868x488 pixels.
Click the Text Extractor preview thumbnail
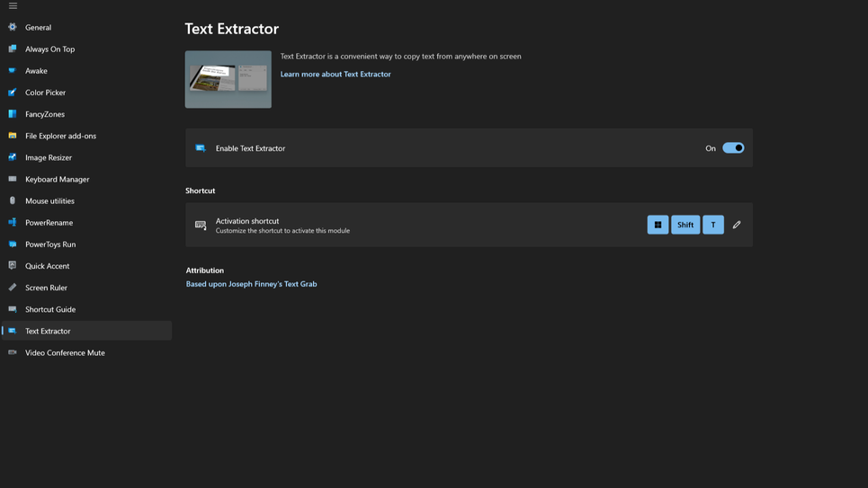[x=228, y=79]
